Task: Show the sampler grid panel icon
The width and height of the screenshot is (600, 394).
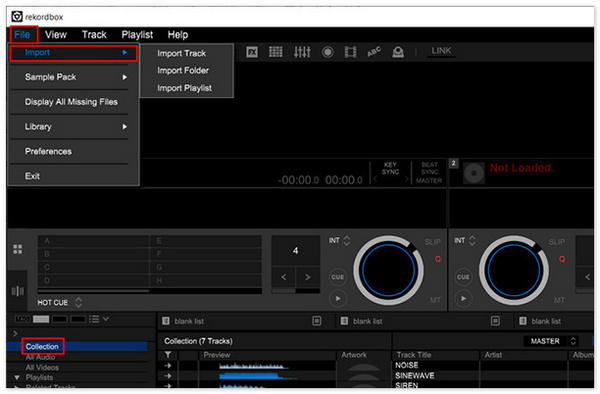Action: coord(276,52)
